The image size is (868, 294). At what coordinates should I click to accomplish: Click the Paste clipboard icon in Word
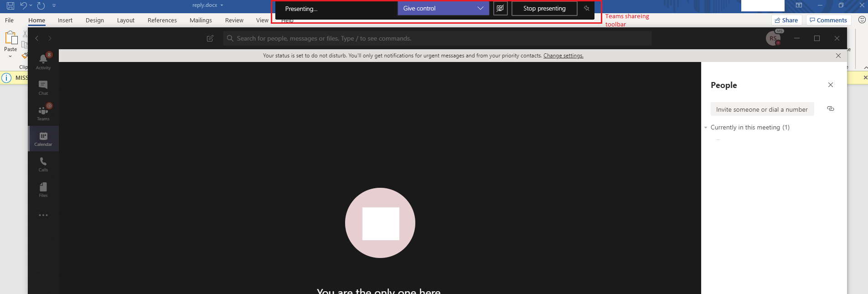tap(10, 38)
